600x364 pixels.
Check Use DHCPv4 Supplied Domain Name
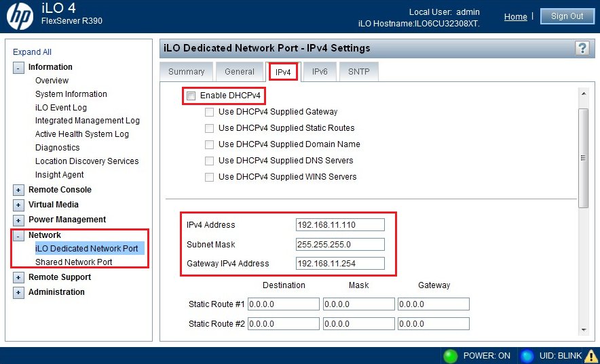(209, 145)
